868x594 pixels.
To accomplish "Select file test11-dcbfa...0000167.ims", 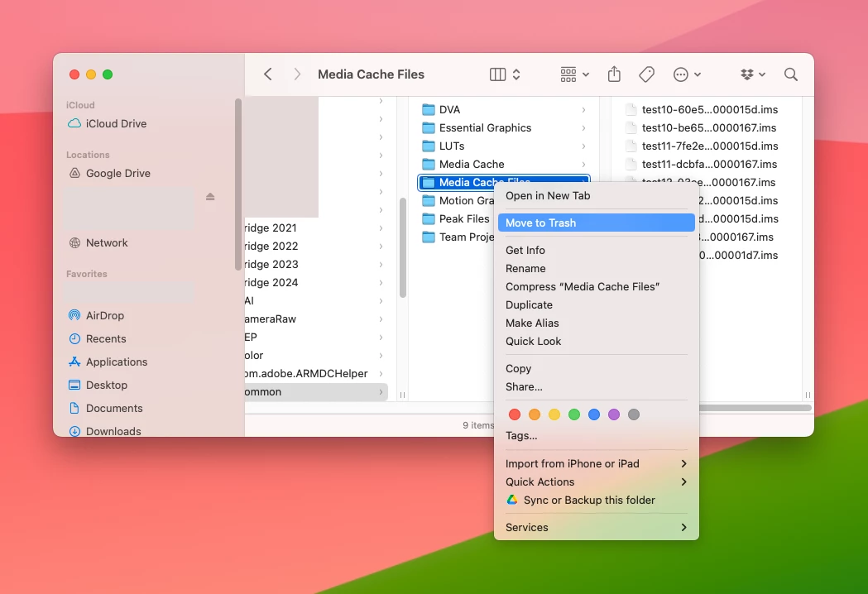I will [x=702, y=165].
